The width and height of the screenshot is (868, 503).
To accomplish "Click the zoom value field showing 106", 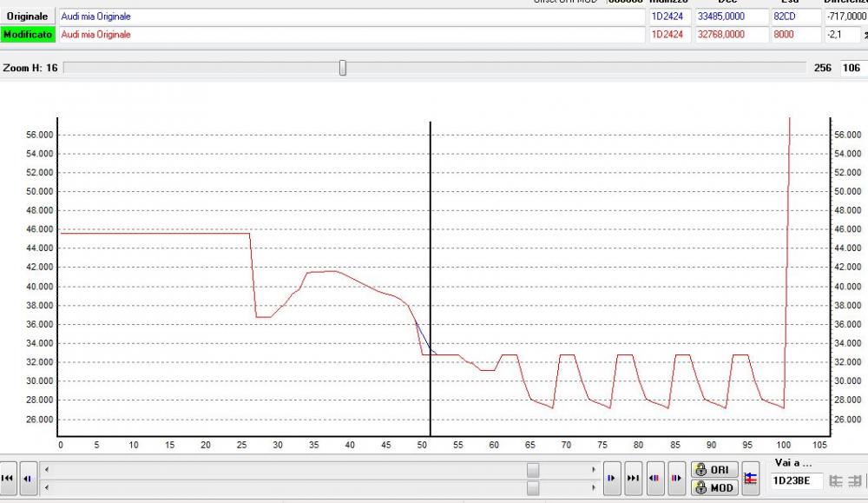I will [x=852, y=68].
